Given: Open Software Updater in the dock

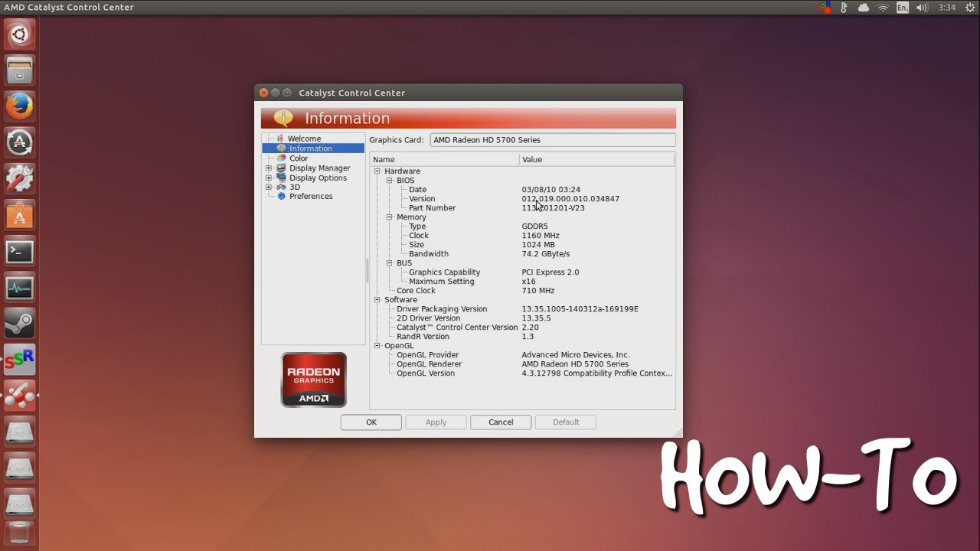Looking at the screenshot, I should (x=19, y=142).
